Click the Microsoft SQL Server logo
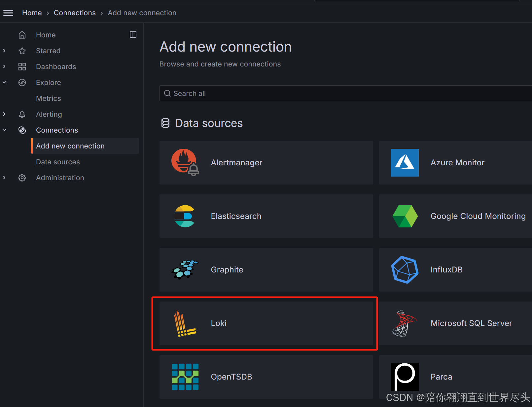The image size is (532, 407). coord(404,323)
